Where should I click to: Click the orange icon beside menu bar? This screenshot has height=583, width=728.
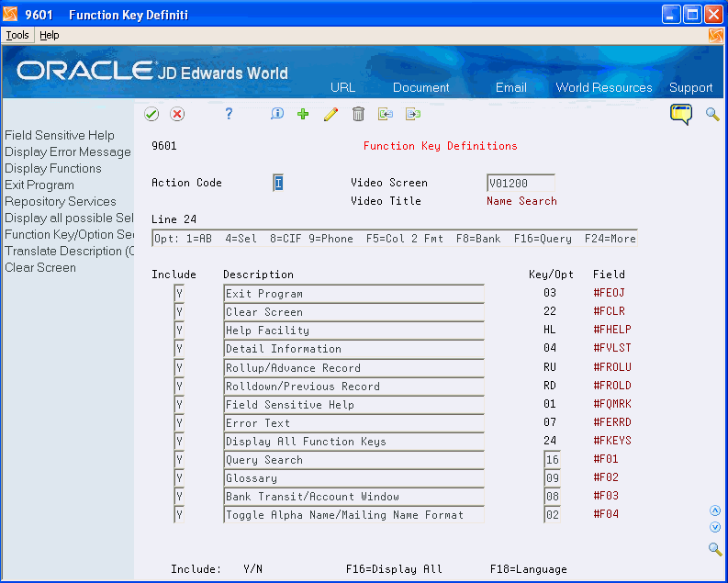tap(715, 35)
